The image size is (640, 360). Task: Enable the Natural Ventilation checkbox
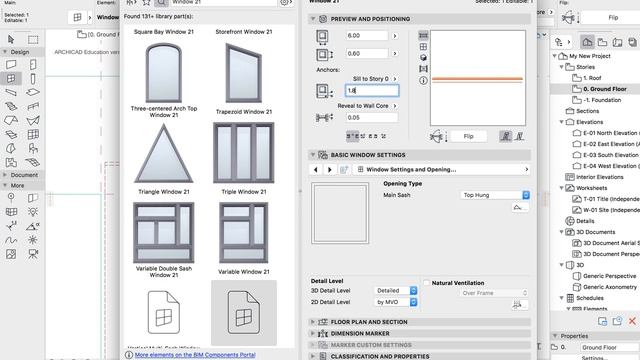[x=427, y=282]
